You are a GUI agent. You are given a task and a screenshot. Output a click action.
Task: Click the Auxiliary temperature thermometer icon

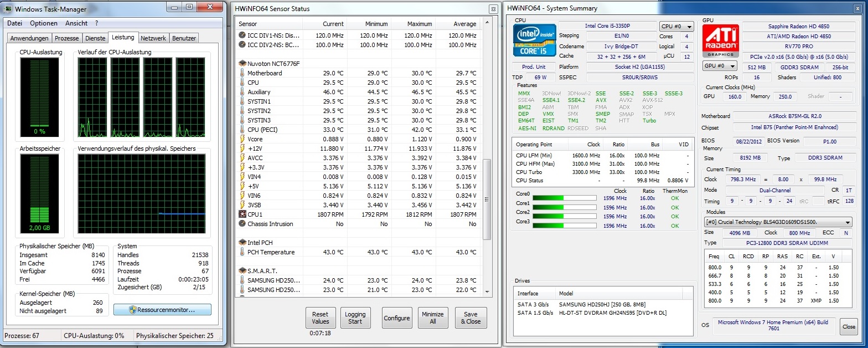coord(242,92)
